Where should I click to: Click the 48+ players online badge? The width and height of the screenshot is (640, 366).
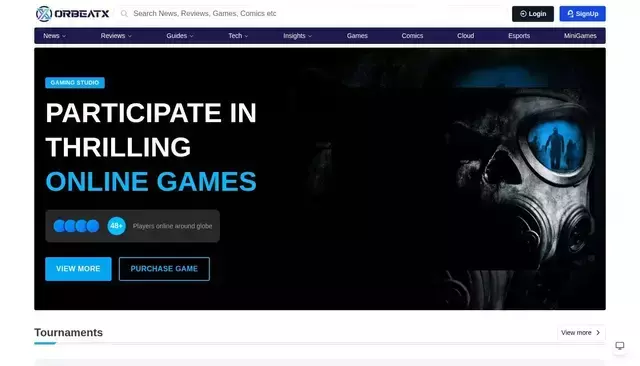click(x=116, y=226)
